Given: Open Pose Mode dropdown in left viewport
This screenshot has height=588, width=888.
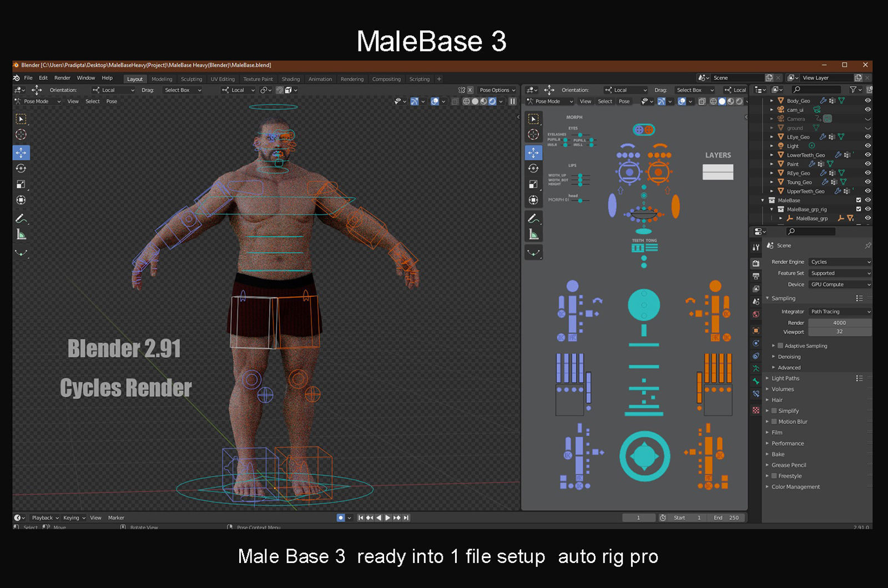Looking at the screenshot, I should click(x=37, y=102).
